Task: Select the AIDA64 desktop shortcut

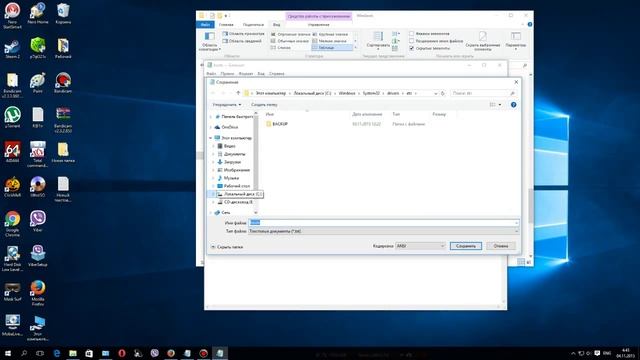Action: [12, 152]
